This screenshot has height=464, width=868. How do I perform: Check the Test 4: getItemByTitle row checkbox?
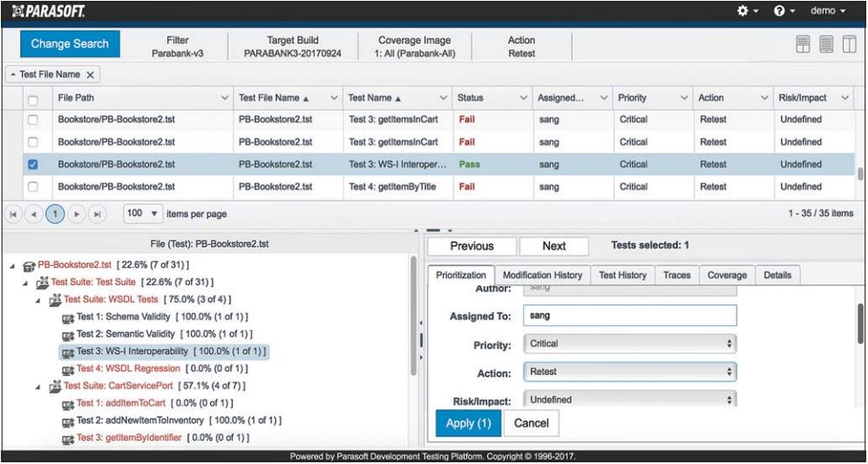click(33, 187)
